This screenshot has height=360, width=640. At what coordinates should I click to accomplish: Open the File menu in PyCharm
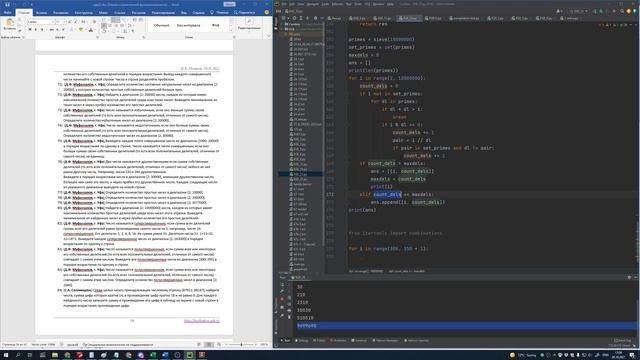click(284, 4)
